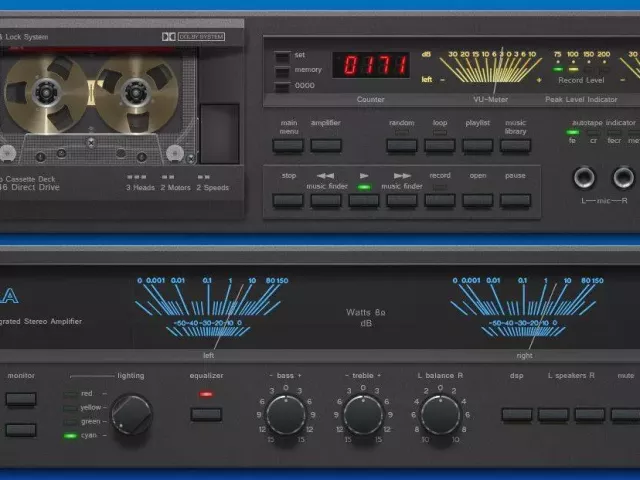Toggle the loop button
The width and height of the screenshot is (640, 480).
pos(439,145)
